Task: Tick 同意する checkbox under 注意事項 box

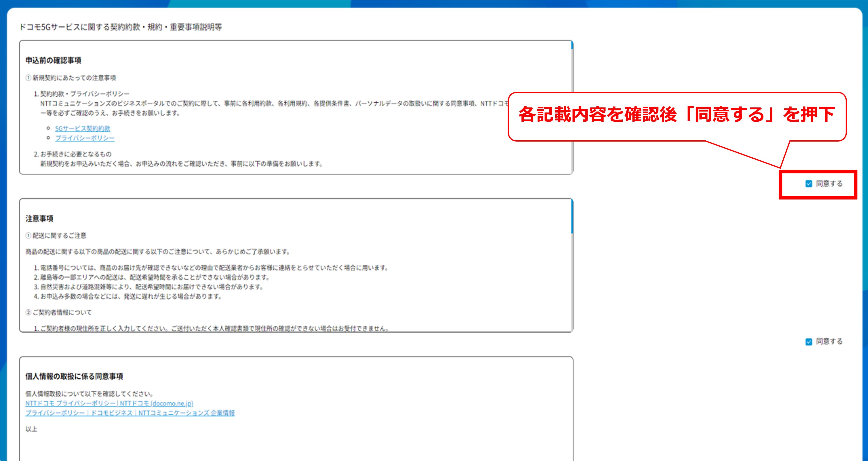Action: point(808,342)
